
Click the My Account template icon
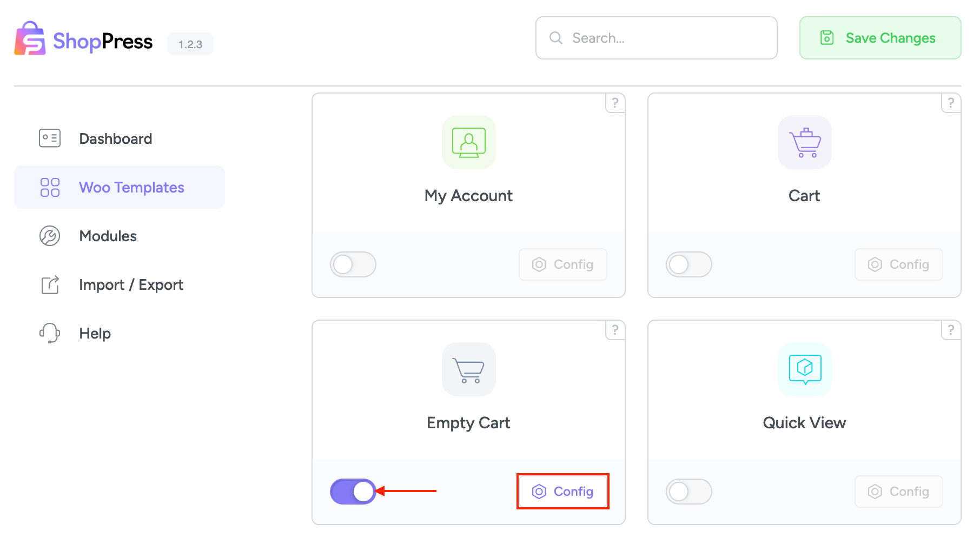pos(468,142)
